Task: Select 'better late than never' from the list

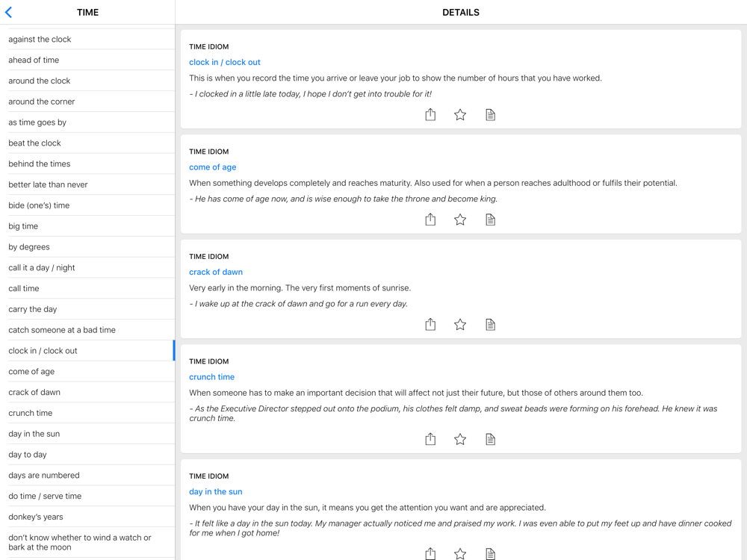Action: pos(48,184)
